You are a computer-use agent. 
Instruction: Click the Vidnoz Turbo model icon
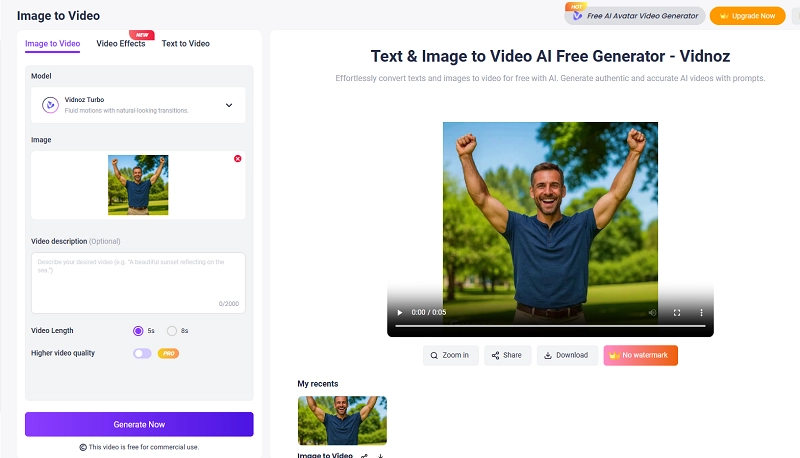pos(50,105)
